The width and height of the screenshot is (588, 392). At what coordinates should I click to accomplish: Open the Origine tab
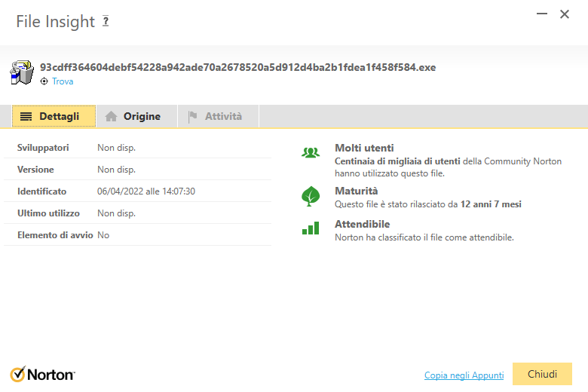(x=136, y=116)
